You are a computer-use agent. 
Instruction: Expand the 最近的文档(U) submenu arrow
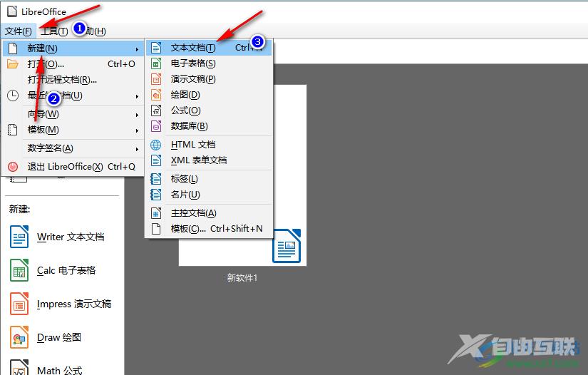pyautogui.click(x=138, y=96)
